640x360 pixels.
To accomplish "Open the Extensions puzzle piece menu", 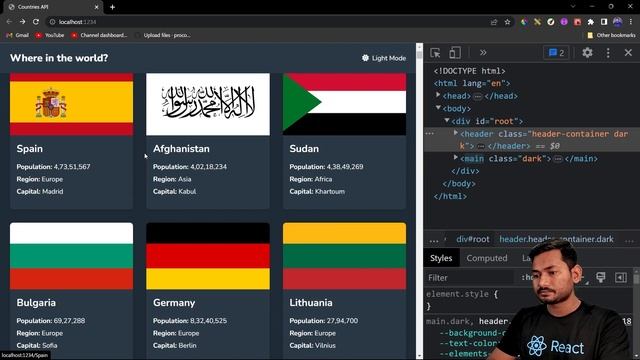I will tap(591, 22).
